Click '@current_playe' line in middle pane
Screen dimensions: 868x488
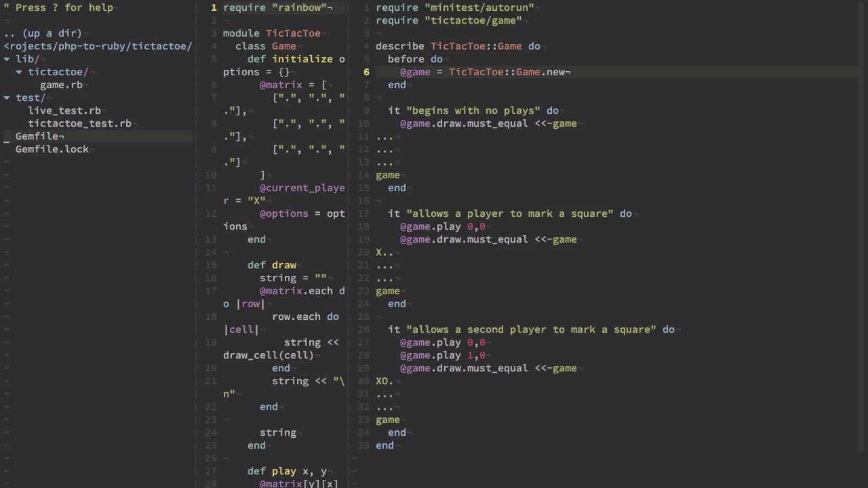(x=302, y=188)
